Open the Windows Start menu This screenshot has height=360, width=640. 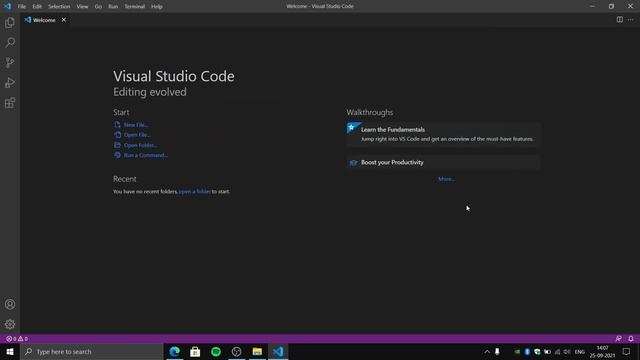(10, 351)
